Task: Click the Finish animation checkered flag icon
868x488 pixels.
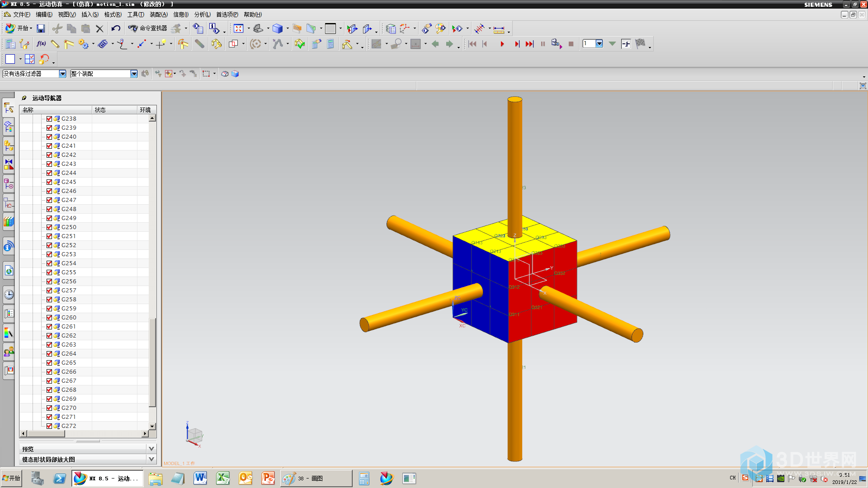Action: coord(640,44)
